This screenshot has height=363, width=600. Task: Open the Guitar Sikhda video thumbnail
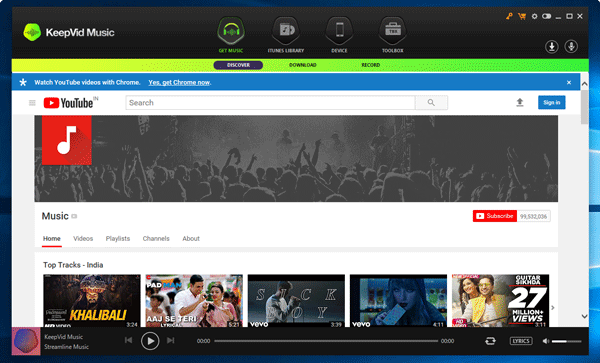(x=501, y=301)
